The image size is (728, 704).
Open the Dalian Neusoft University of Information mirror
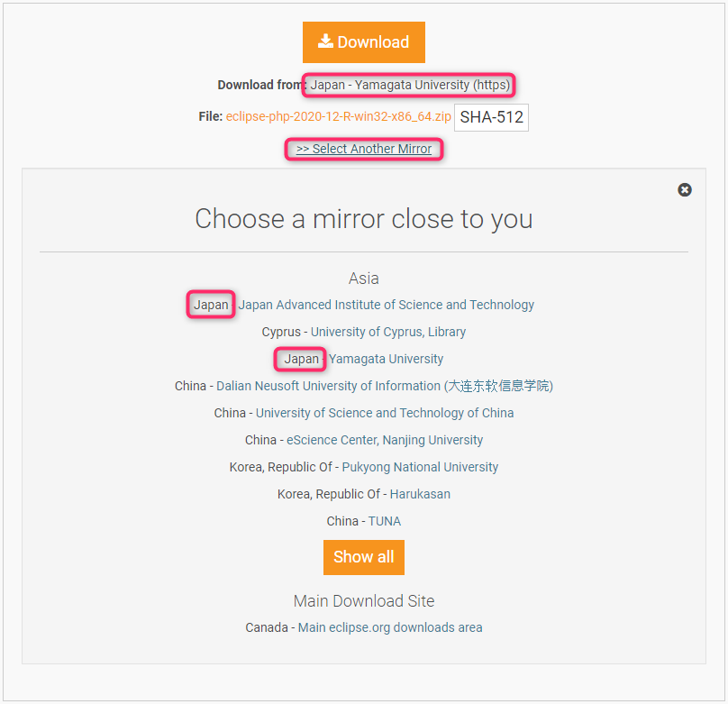[385, 386]
